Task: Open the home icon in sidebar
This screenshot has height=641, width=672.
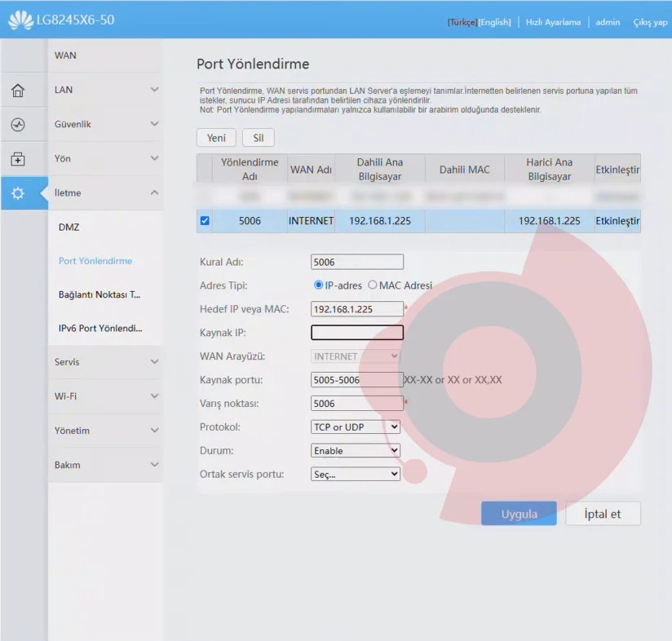Action: click(18, 91)
